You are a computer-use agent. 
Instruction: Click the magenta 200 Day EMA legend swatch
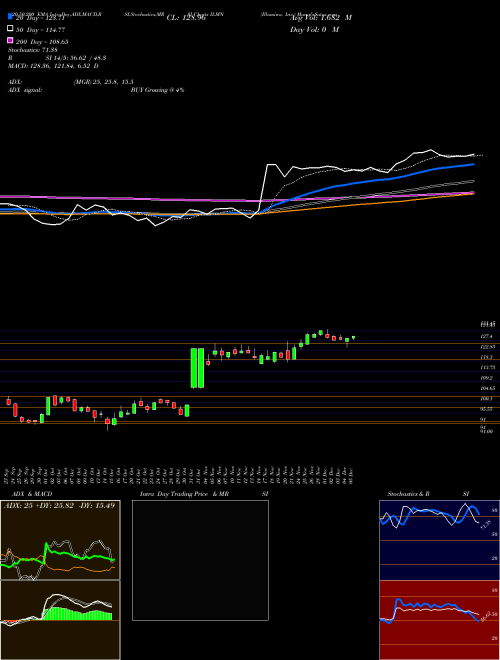tap(10, 40)
